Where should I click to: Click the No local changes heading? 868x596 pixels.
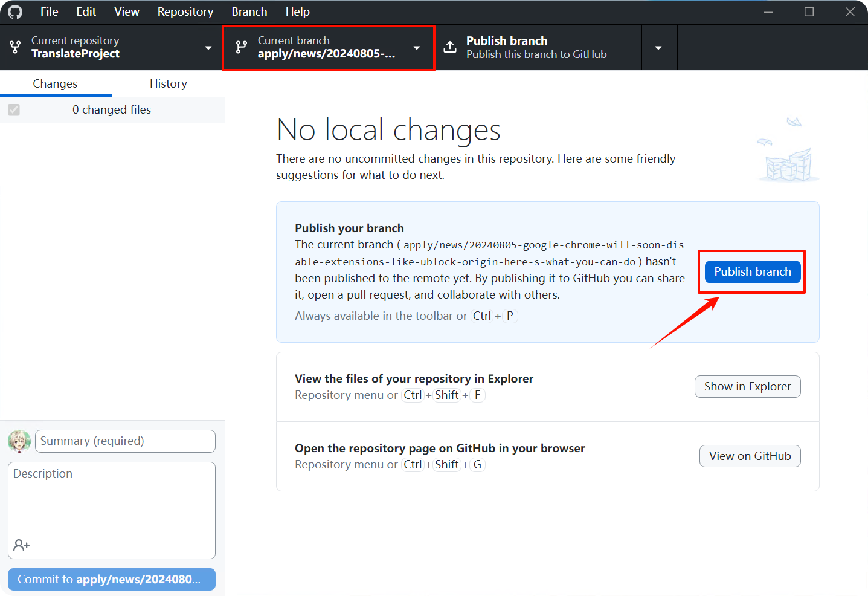pyautogui.click(x=388, y=129)
